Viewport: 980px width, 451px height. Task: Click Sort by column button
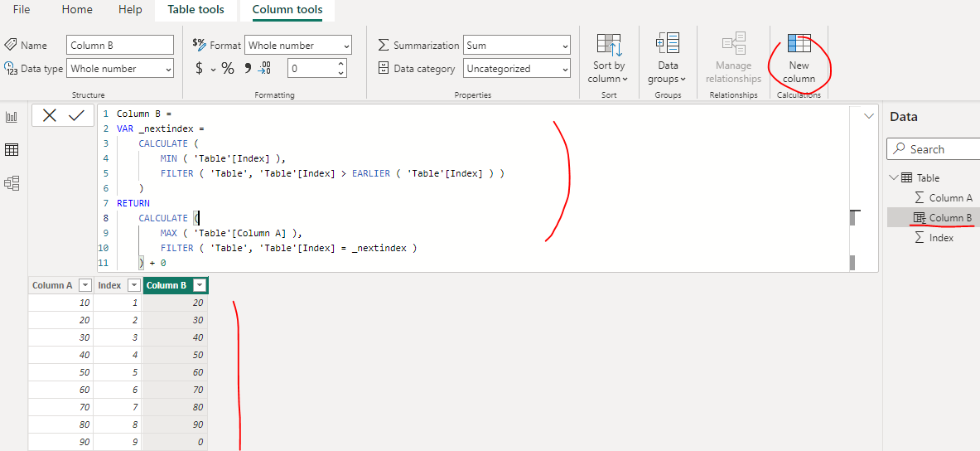pos(609,58)
